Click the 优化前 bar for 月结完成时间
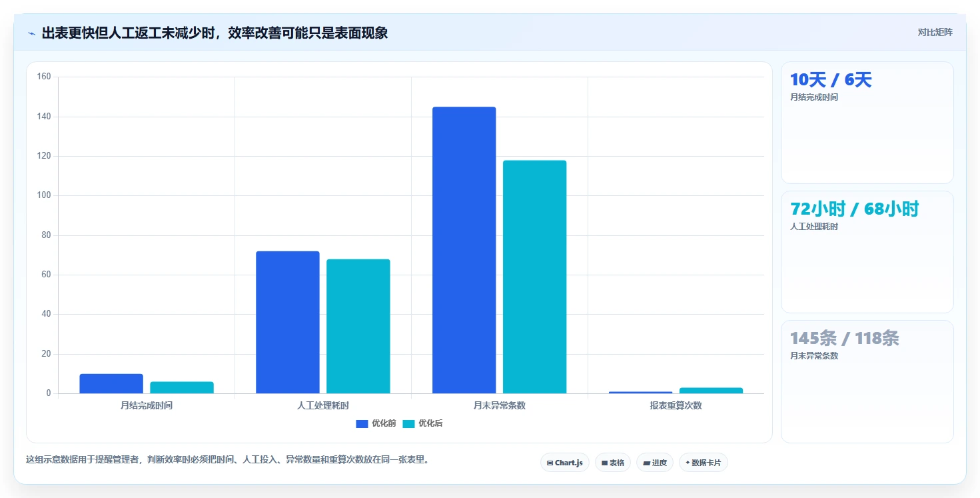Image resolution: width=980 pixels, height=498 pixels. point(111,383)
